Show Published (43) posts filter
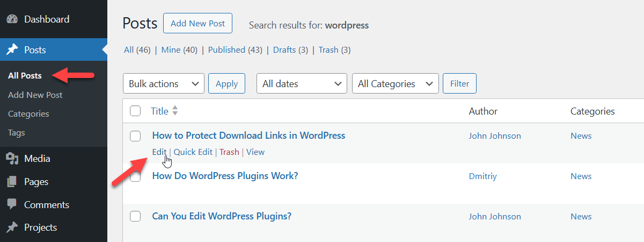 [x=235, y=50]
